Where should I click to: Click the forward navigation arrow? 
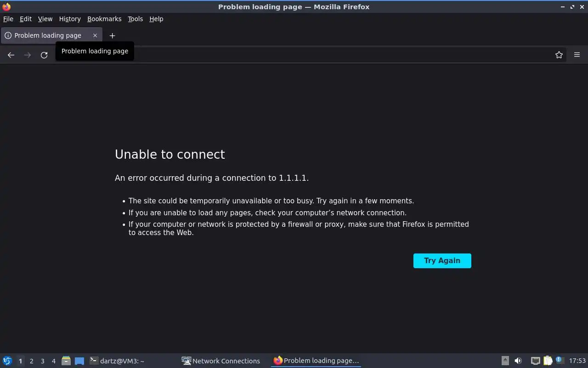(x=28, y=55)
